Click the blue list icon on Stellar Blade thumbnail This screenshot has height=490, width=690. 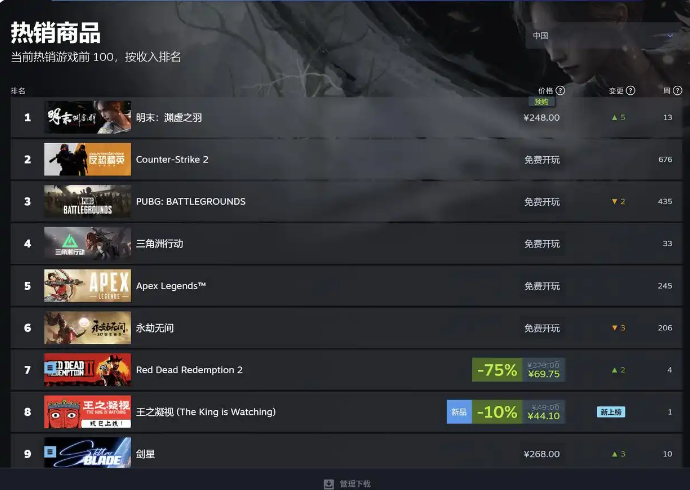[50, 452]
